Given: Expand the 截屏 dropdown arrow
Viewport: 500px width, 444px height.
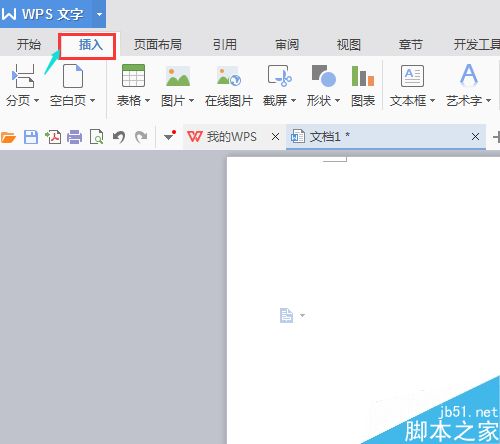Looking at the screenshot, I should tap(293, 100).
